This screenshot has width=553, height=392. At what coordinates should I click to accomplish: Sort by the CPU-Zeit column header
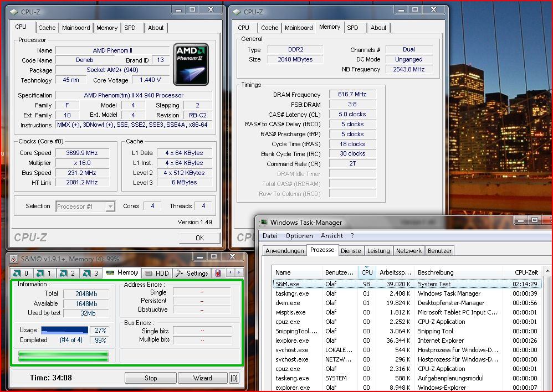523,272
